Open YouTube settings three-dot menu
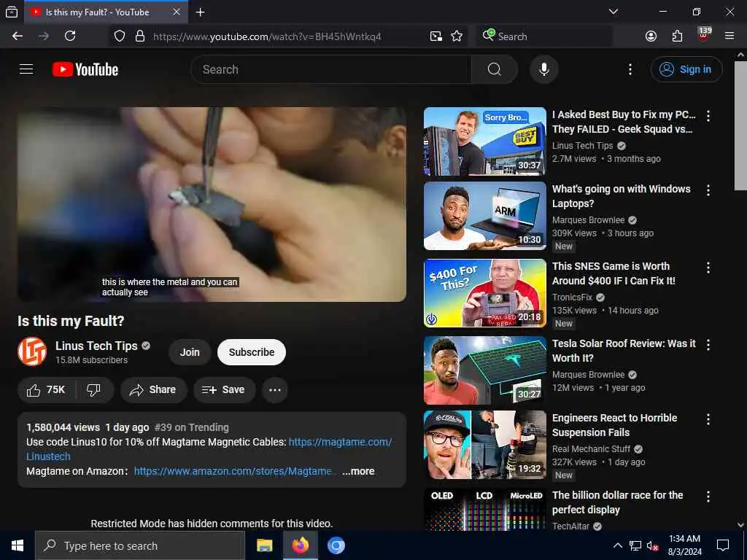Viewport: 747px width, 560px height. point(630,69)
